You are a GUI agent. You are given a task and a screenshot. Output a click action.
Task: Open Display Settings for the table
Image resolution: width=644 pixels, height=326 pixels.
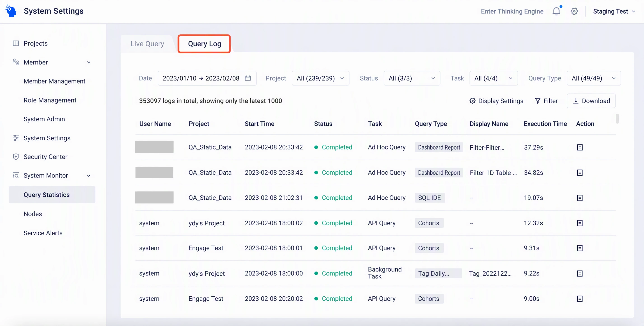point(496,101)
